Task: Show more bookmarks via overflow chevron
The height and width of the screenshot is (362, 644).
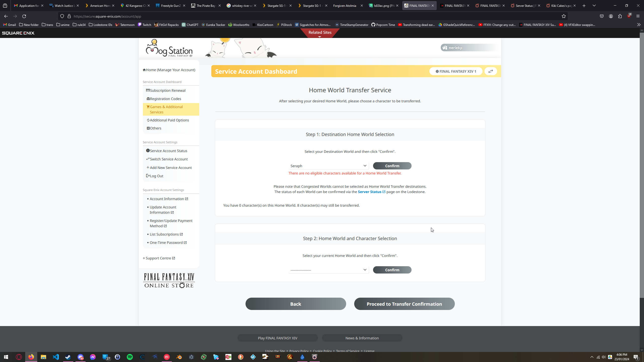Action: [639, 25]
